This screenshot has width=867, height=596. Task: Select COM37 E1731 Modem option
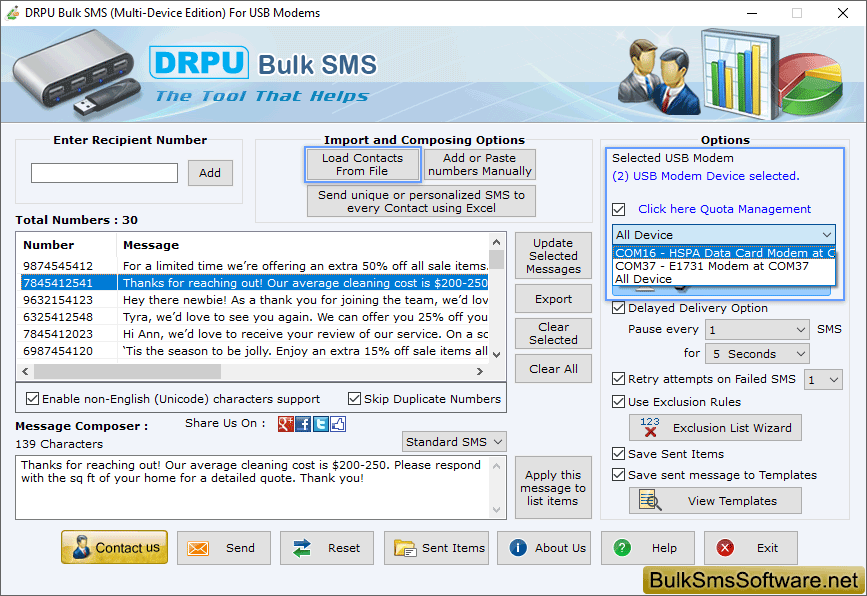724,266
